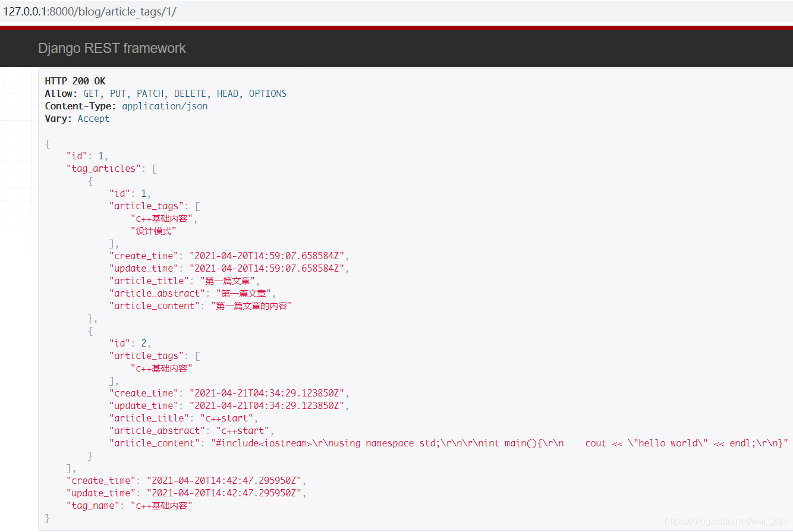Click the article_abstract "c++start" value
Image resolution: width=793 pixels, height=532 pixels.
click(x=243, y=430)
